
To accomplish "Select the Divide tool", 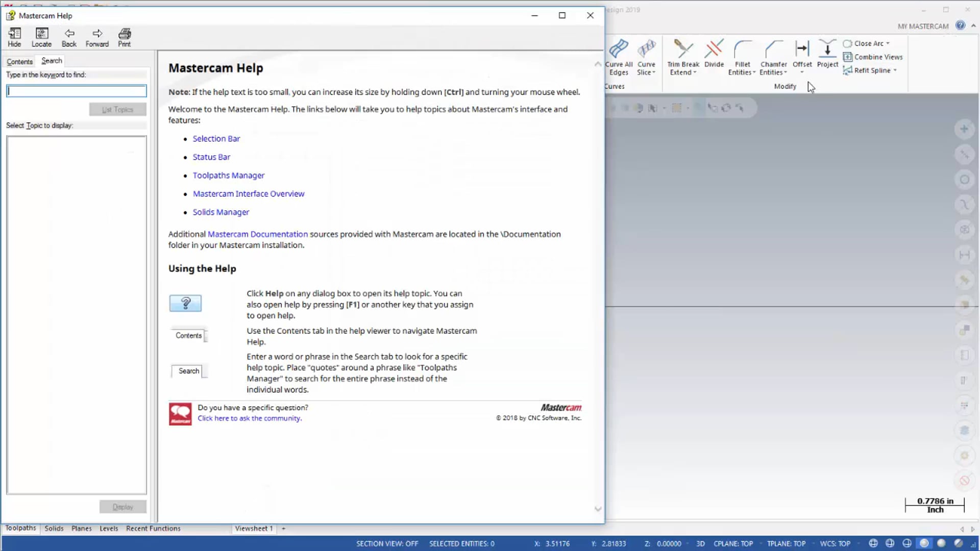I will point(714,53).
